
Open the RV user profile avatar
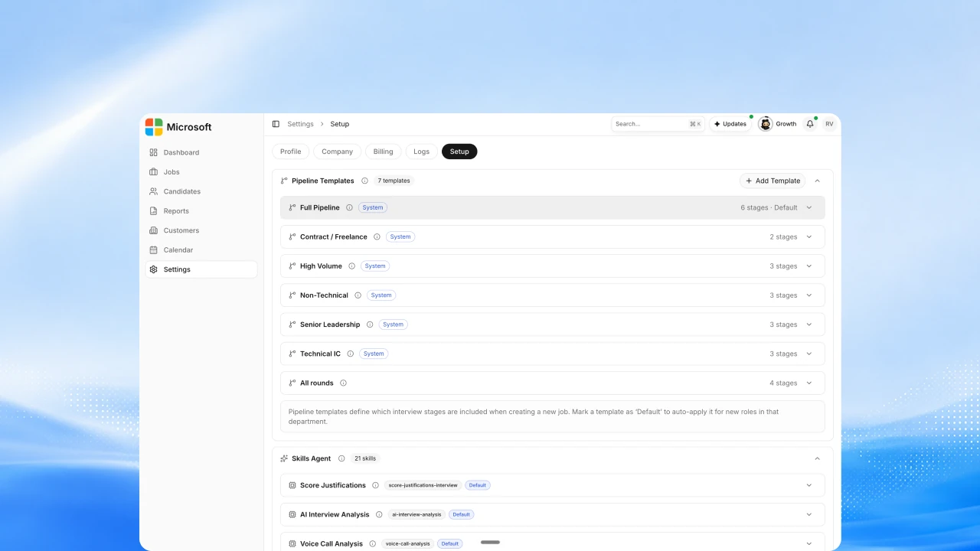829,124
